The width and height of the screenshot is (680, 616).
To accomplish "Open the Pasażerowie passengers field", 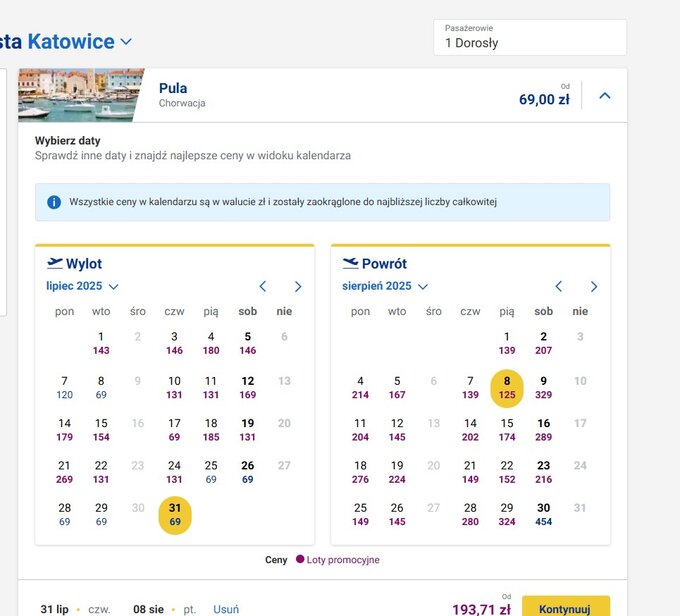I will pos(529,37).
